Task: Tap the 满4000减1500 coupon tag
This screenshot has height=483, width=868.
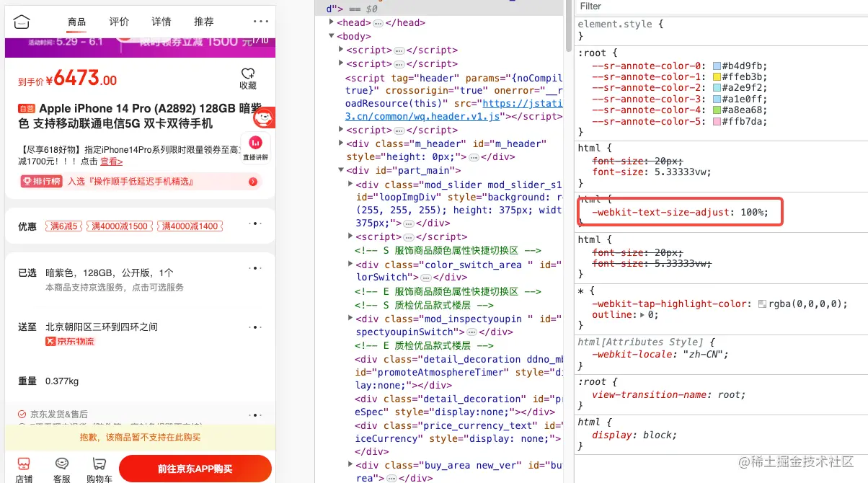Action: click(119, 226)
